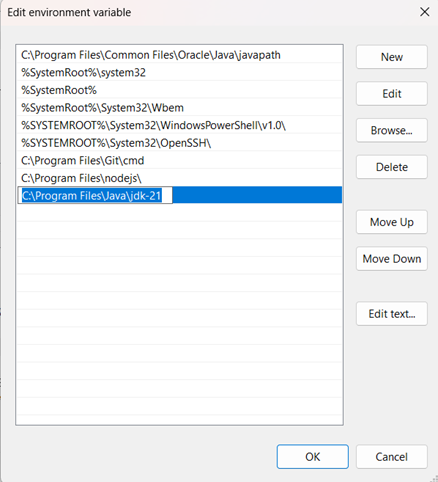Select the System32\OpenSSH entry
This screenshot has width=438, height=482.
(180, 143)
